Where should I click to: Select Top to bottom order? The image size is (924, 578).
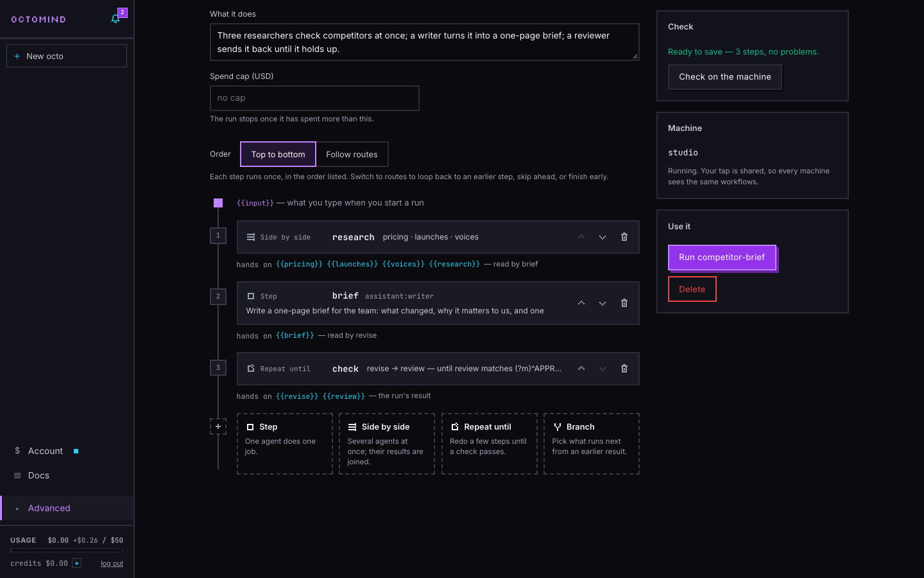point(278,154)
